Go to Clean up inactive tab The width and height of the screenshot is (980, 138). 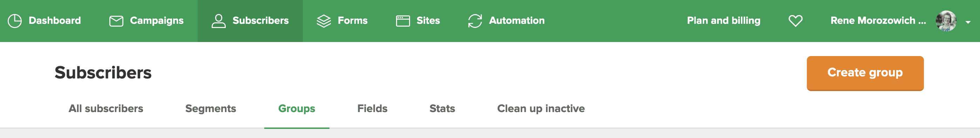tap(540, 109)
